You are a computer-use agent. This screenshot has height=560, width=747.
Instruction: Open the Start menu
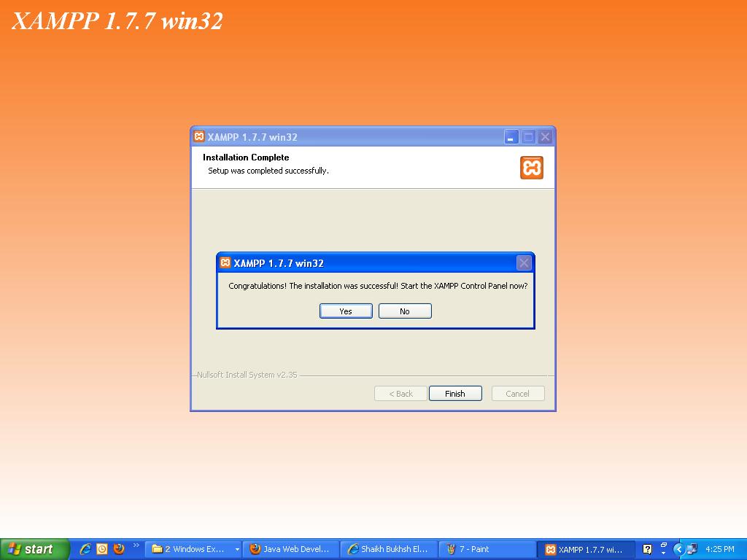coord(34,549)
